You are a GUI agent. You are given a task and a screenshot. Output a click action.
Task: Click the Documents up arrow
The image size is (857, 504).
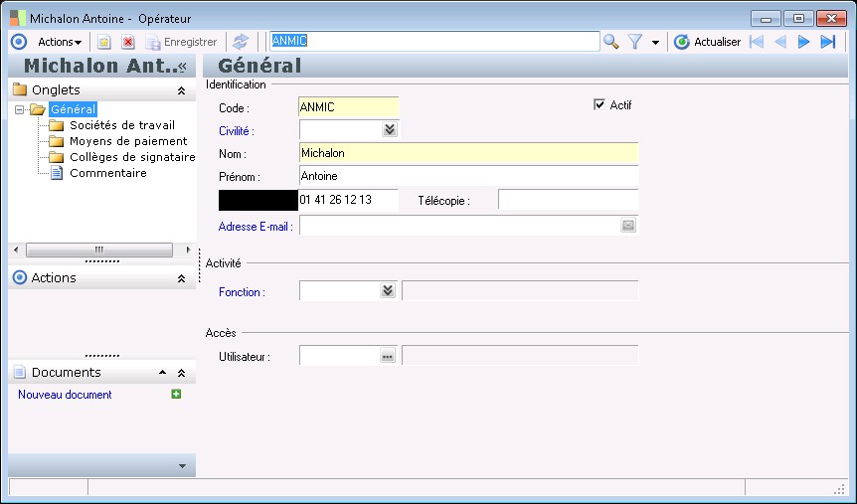click(x=162, y=372)
